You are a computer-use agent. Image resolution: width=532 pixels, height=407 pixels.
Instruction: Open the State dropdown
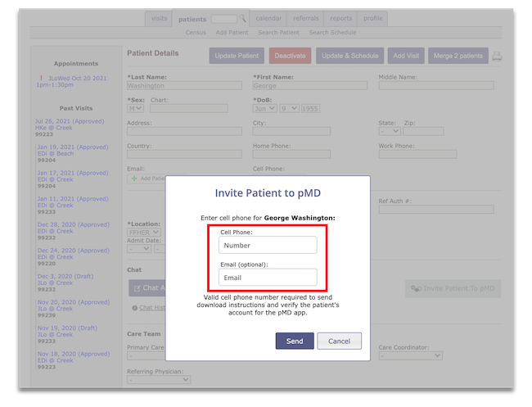pyautogui.click(x=390, y=131)
